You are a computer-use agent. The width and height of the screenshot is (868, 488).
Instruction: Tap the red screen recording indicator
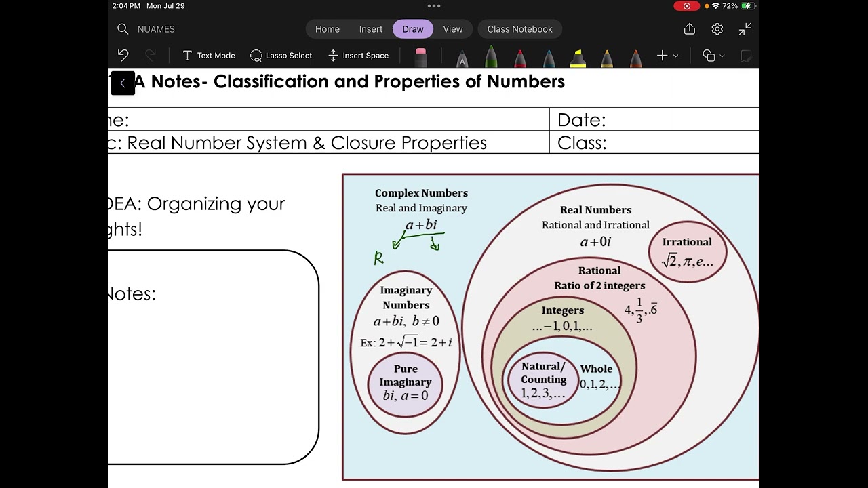(x=687, y=6)
